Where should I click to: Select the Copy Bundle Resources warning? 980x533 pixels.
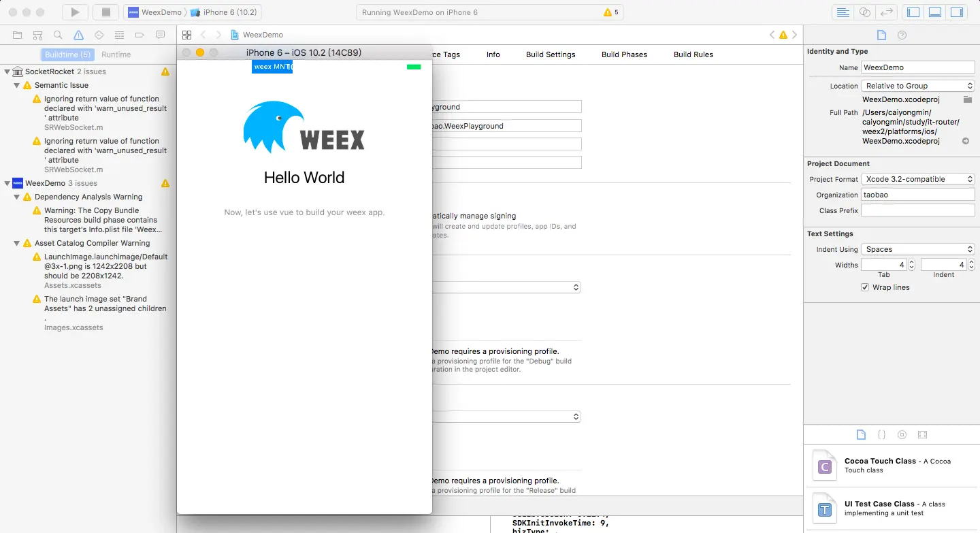pyautogui.click(x=100, y=220)
